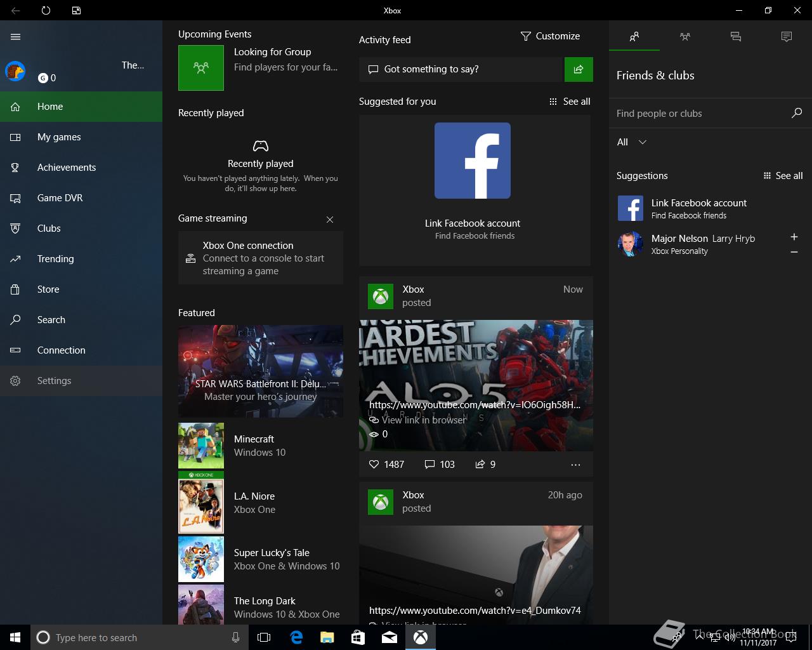Click the profile avatar picture

[15, 71]
